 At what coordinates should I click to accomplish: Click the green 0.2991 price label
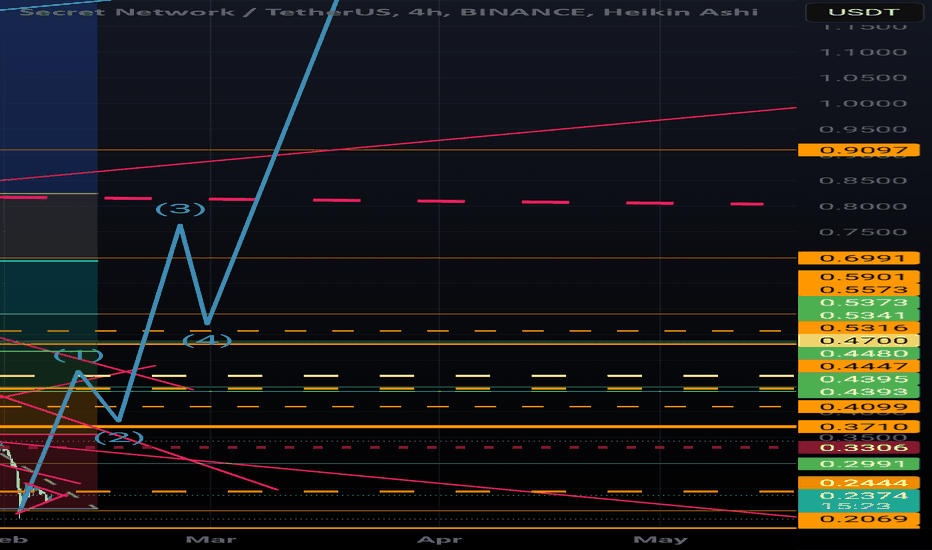(859, 464)
